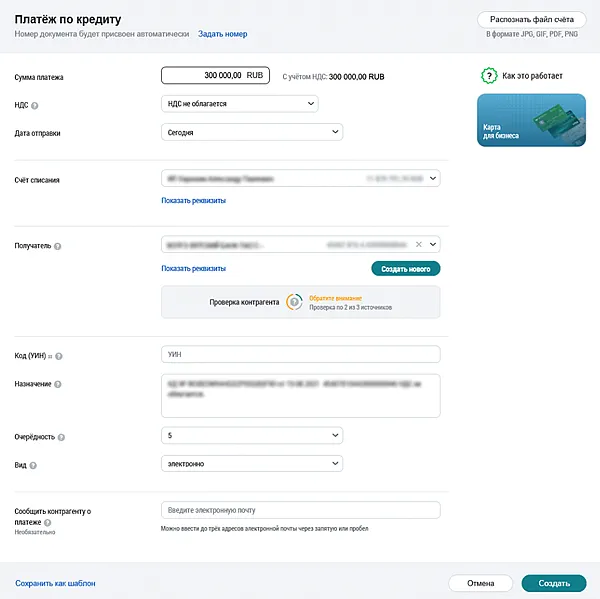Screen dimensions: 600x599
Task: Expand the Очерёдность dropdown
Action: point(251,436)
